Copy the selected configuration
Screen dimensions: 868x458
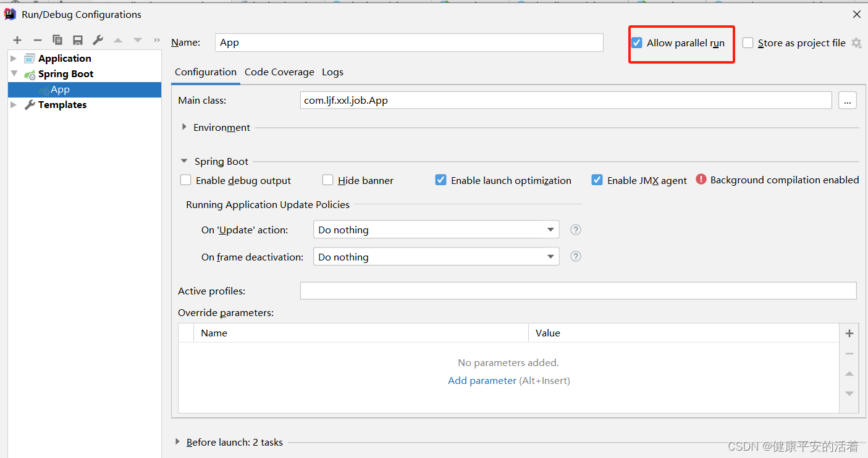[57, 40]
